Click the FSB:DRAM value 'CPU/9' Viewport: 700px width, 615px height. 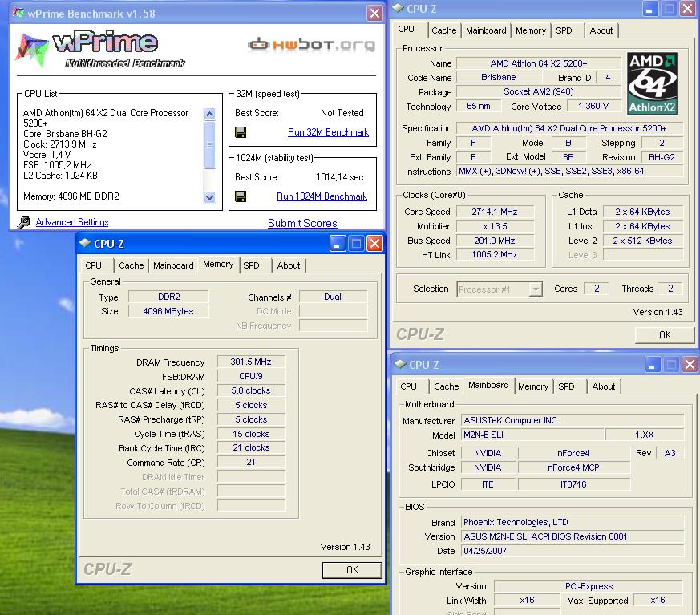251,376
